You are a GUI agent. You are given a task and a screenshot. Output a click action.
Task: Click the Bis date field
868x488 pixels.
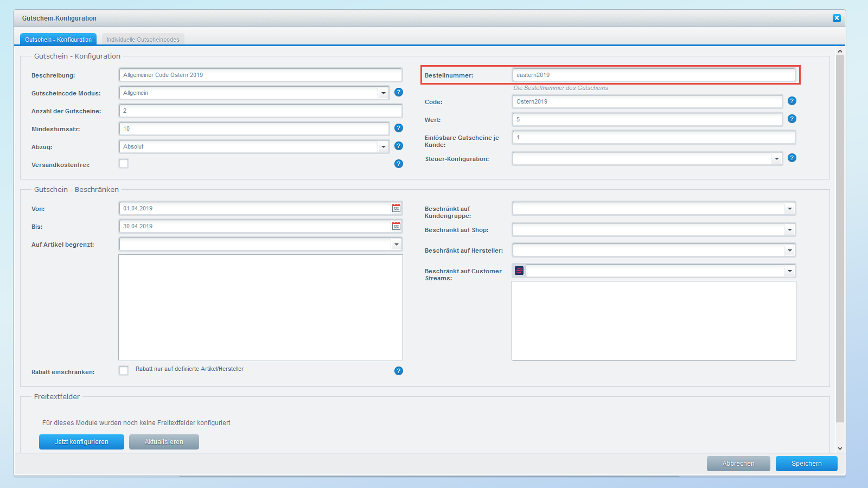coord(255,226)
